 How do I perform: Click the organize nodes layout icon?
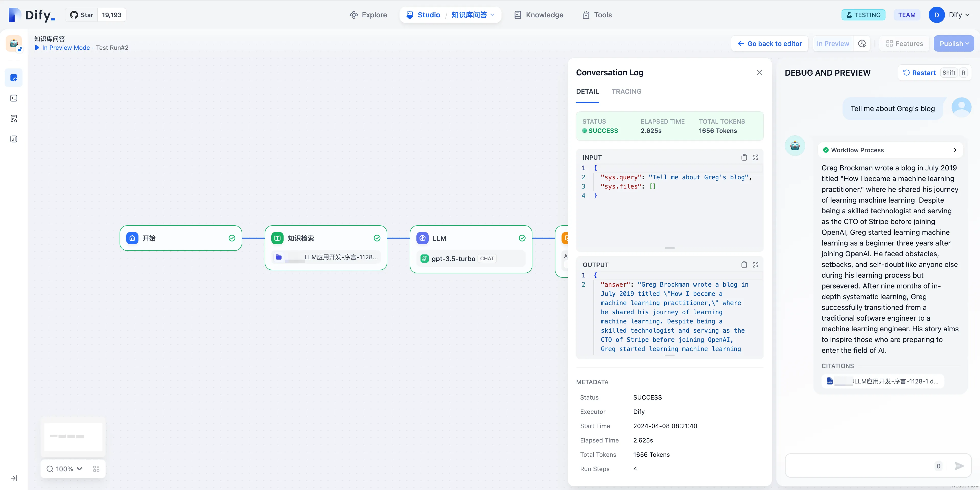tap(96, 469)
